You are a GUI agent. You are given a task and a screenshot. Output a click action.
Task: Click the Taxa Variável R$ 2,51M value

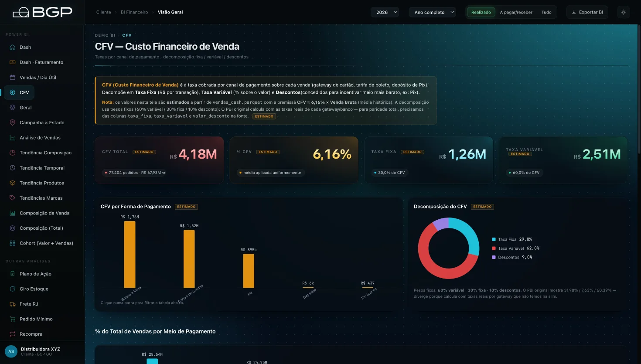click(x=597, y=154)
